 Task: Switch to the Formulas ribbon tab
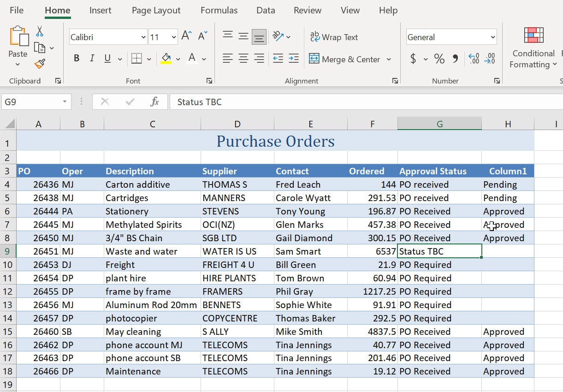[x=219, y=10]
